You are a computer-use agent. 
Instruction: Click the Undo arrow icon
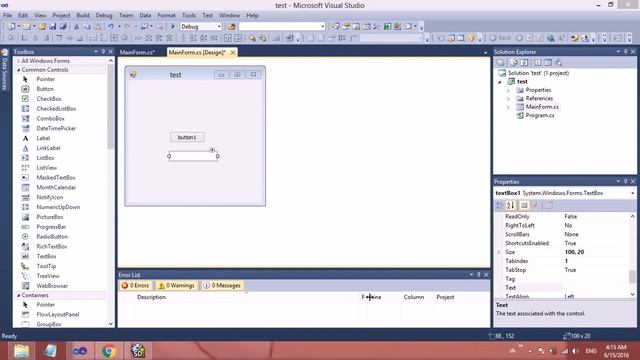[x=111, y=27]
